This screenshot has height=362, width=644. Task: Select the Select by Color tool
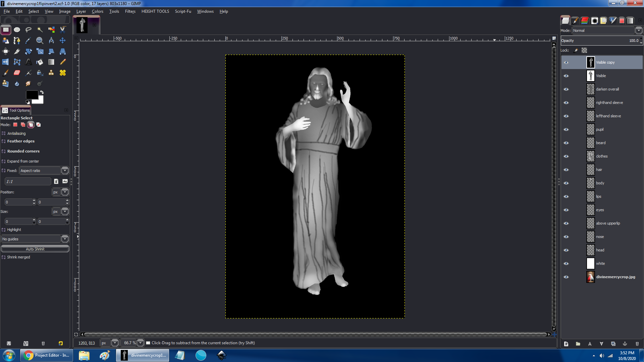51,29
